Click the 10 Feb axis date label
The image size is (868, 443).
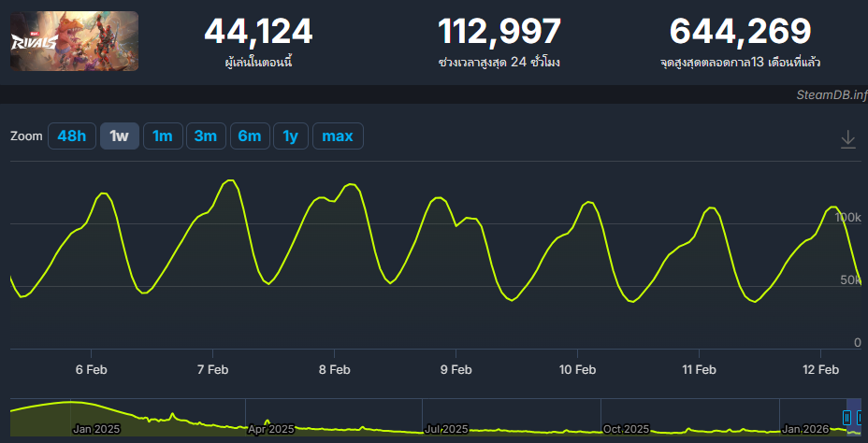[x=577, y=369]
